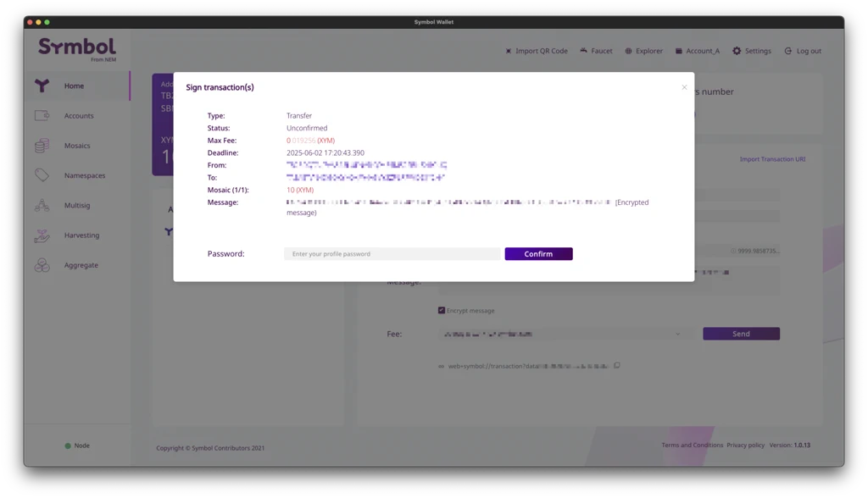Click the Send button
This screenshot has width=868, height=498.
741,334
